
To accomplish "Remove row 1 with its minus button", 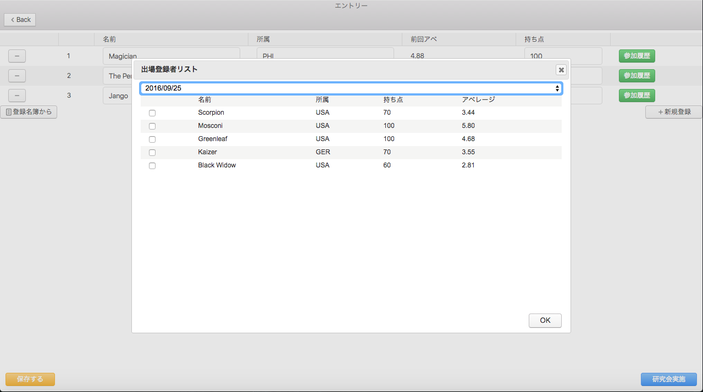I will pyautogui.click(x=17, y=56).
